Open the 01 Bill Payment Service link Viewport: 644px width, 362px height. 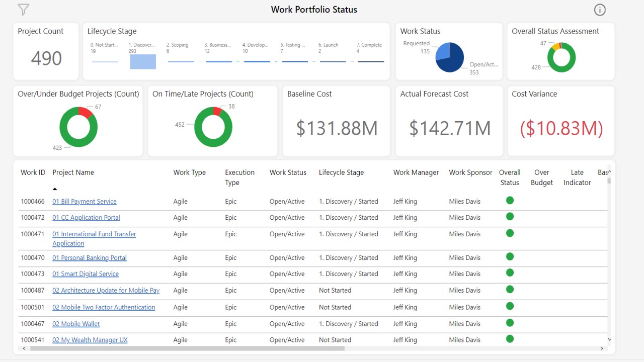point(84,201)
